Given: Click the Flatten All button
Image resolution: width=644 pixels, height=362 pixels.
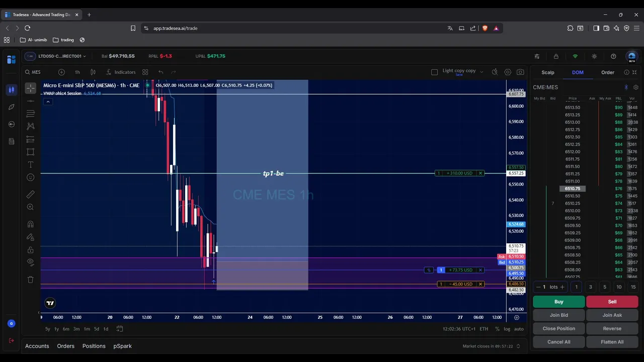Looking at the screenshot, I should click(x=612, y=342).
